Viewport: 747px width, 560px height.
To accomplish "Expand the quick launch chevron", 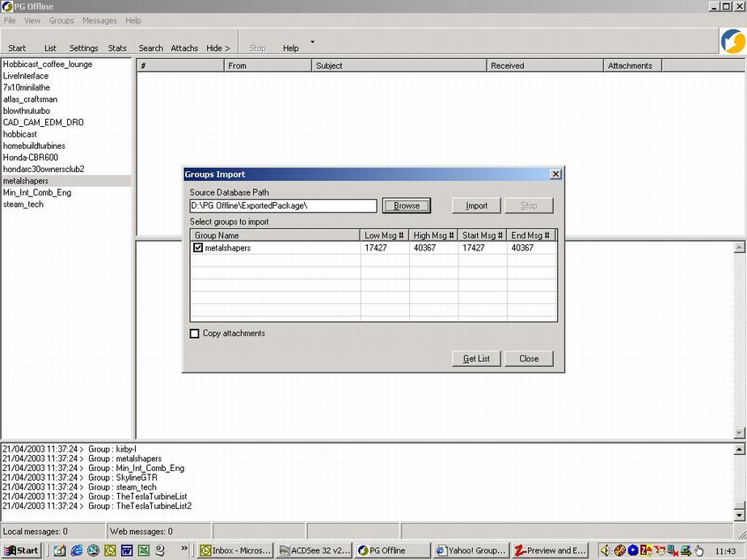I will click(x=185, y=549).
